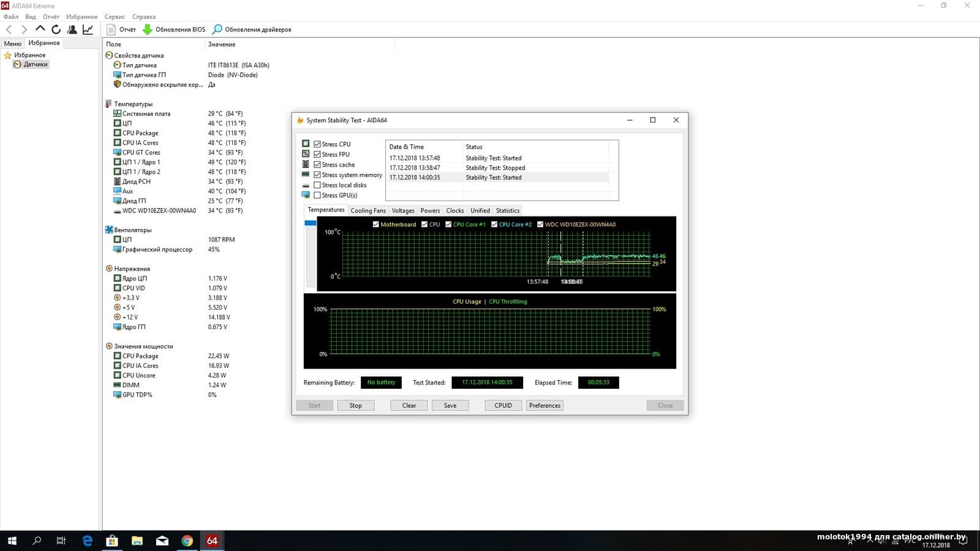
Task: Click the +12 V voltage row icon
Action: click(117, 317)
